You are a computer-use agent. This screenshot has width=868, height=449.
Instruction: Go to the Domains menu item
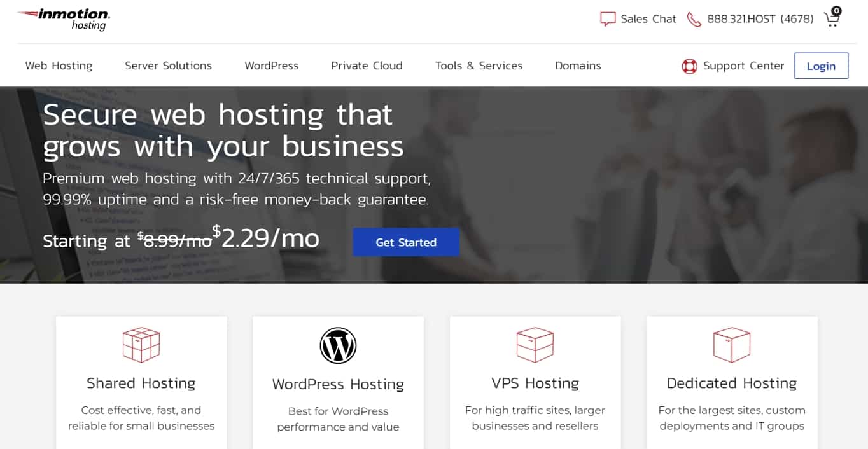(578, 66)
